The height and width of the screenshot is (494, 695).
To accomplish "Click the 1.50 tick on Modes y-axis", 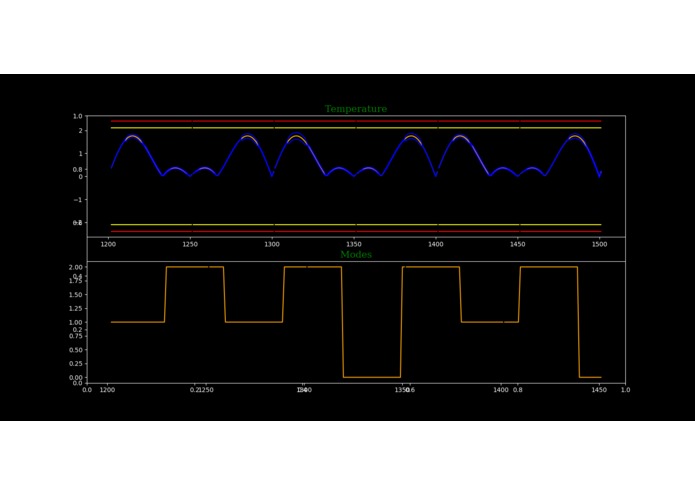I will coord(76,295).
